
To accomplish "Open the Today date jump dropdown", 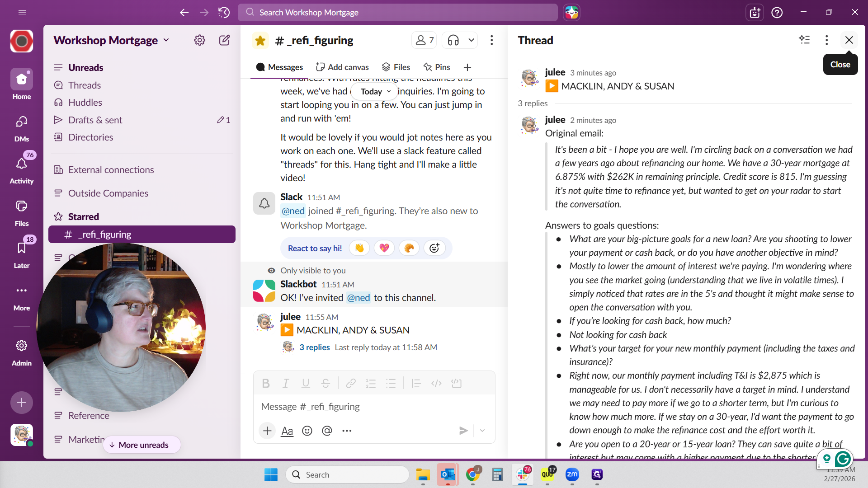I will [375, 91].
